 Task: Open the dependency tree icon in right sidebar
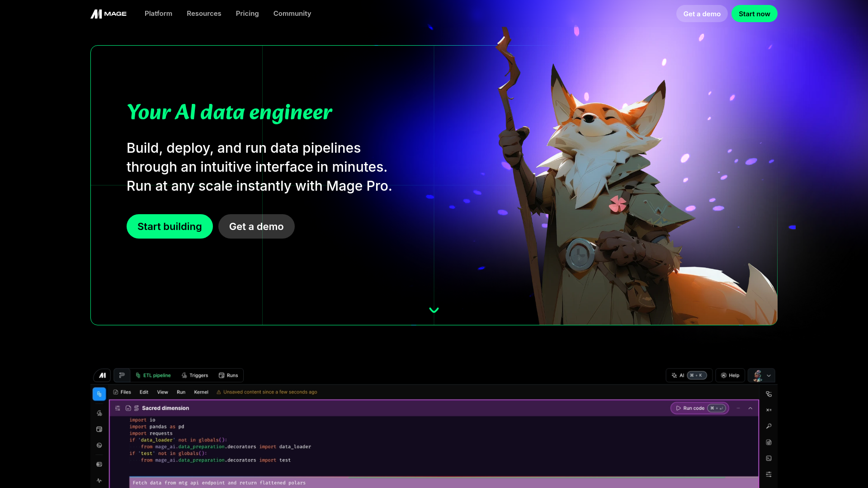pyautogui.click(x=769, y=394)
